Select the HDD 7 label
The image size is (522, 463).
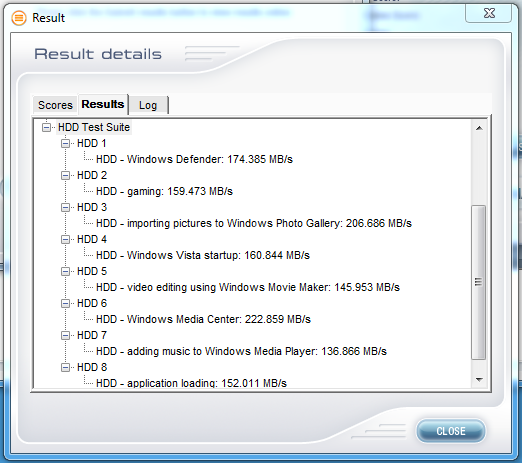[92, 335]
